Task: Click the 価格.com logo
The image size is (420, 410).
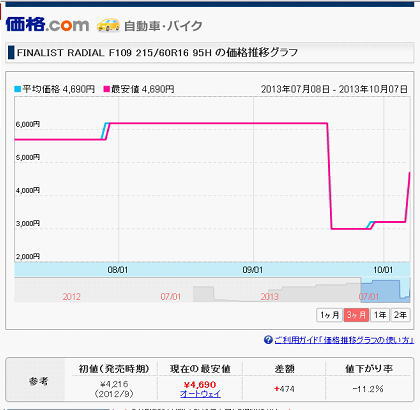Action: (47, 24)
